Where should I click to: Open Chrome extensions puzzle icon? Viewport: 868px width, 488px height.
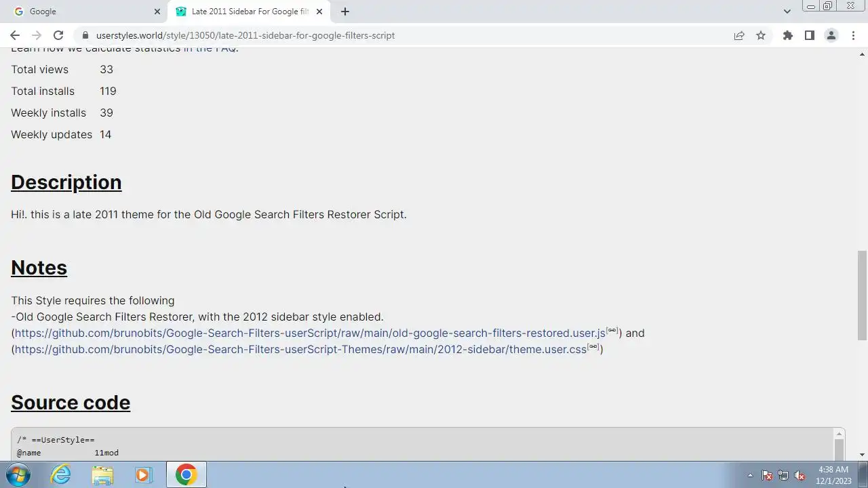pos(787,35)
